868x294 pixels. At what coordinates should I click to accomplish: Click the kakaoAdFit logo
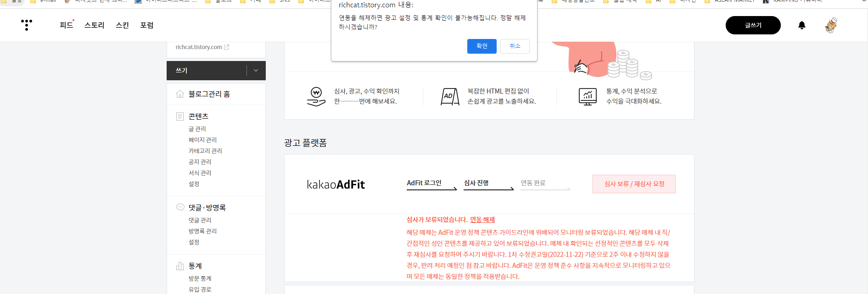point(336,184)
